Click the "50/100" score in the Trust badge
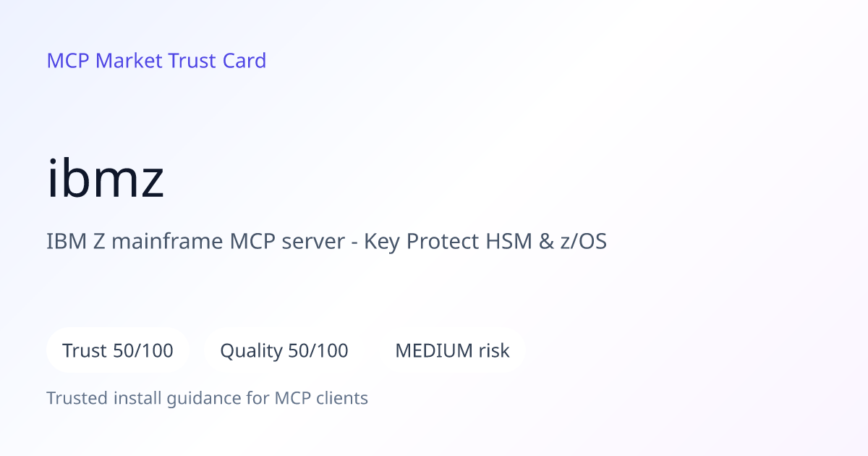Image resolution: width=868 pixels, height=456 pixels. [143, 351]
